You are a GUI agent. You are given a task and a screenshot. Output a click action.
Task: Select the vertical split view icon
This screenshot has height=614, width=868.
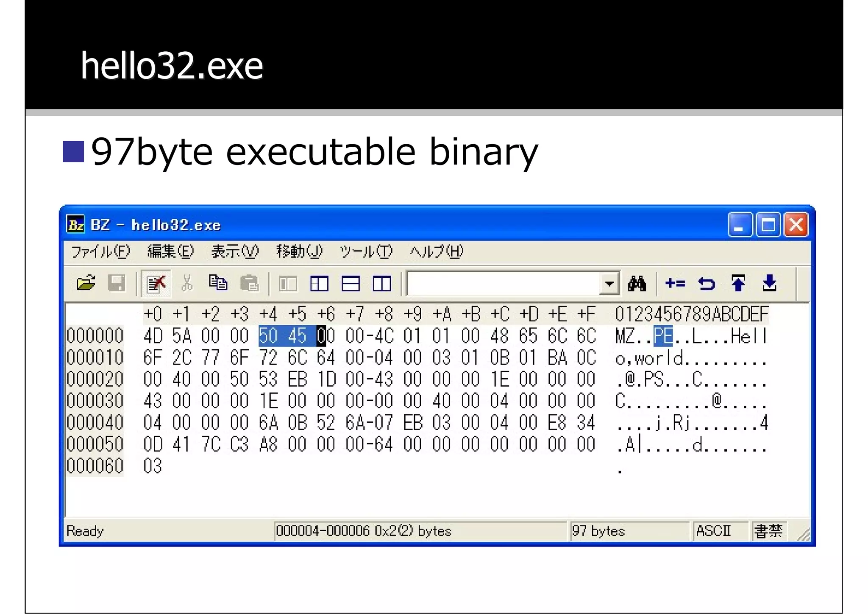382,283
